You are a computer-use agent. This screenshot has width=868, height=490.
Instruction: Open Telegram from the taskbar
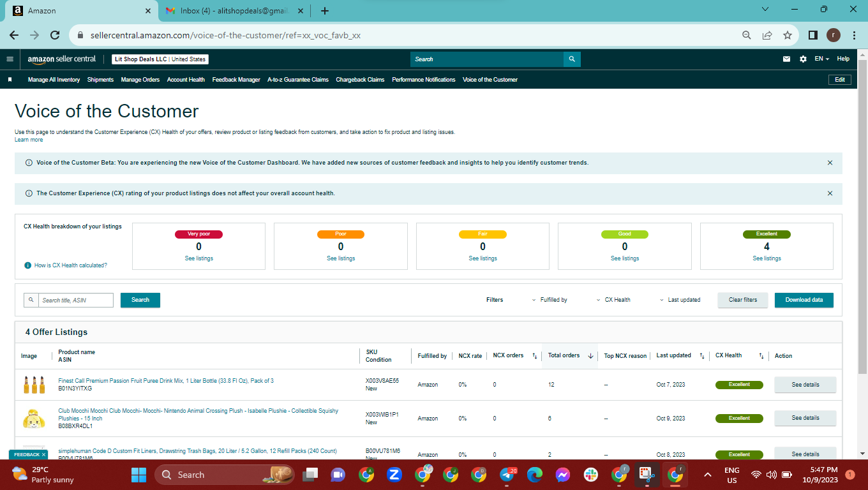tap(508, 475)
